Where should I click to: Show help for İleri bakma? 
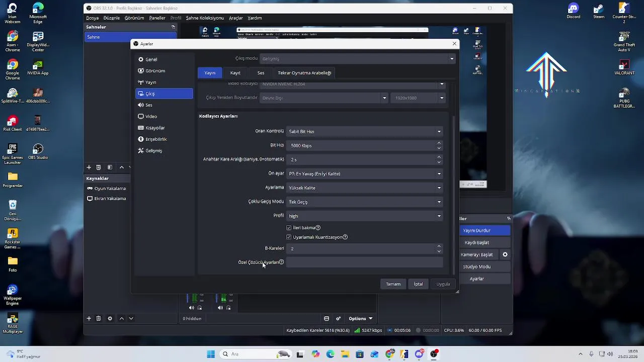tap(317, 228)
